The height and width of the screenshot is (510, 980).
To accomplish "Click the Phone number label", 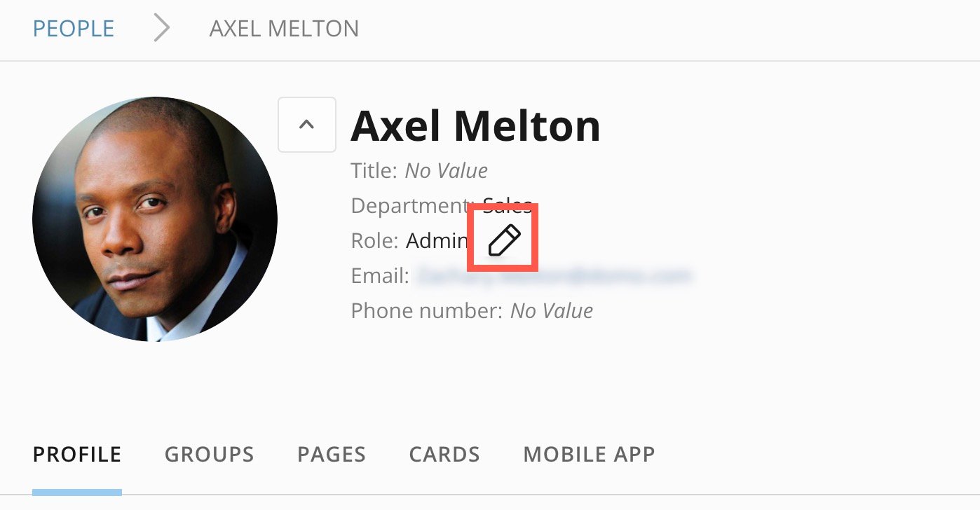I will [x=427, y=310].
